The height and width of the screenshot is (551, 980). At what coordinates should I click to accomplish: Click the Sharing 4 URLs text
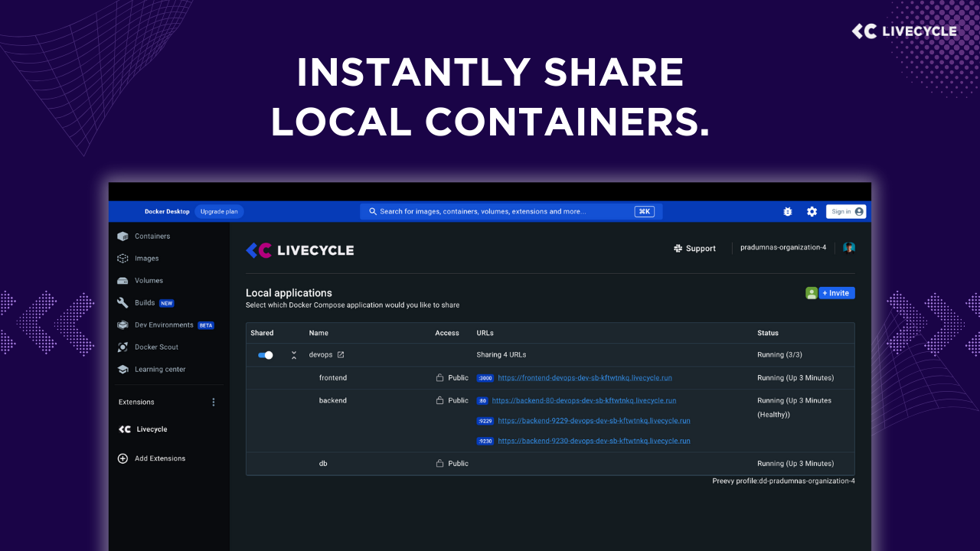501,355
